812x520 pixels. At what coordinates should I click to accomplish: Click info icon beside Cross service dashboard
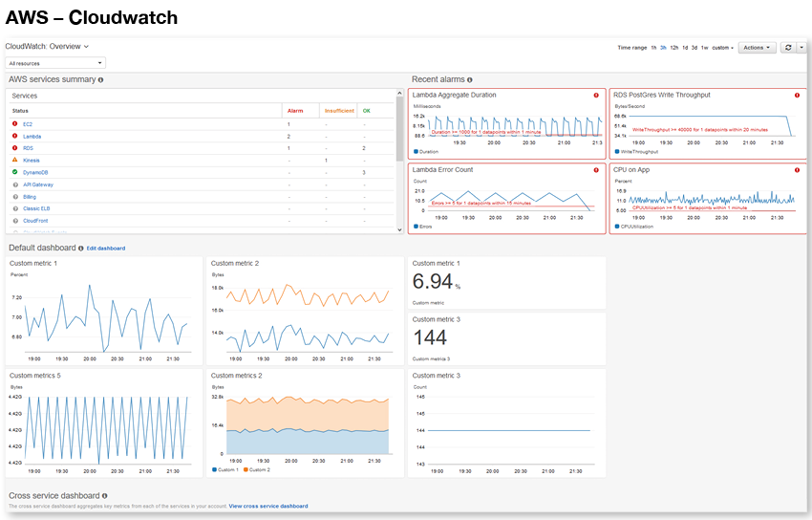coord(105,496)
